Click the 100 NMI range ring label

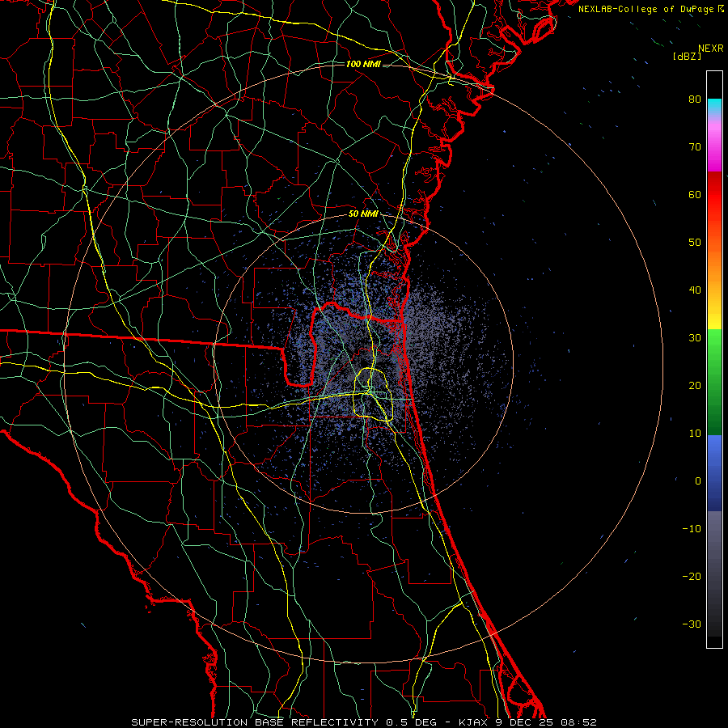(363, 64)
